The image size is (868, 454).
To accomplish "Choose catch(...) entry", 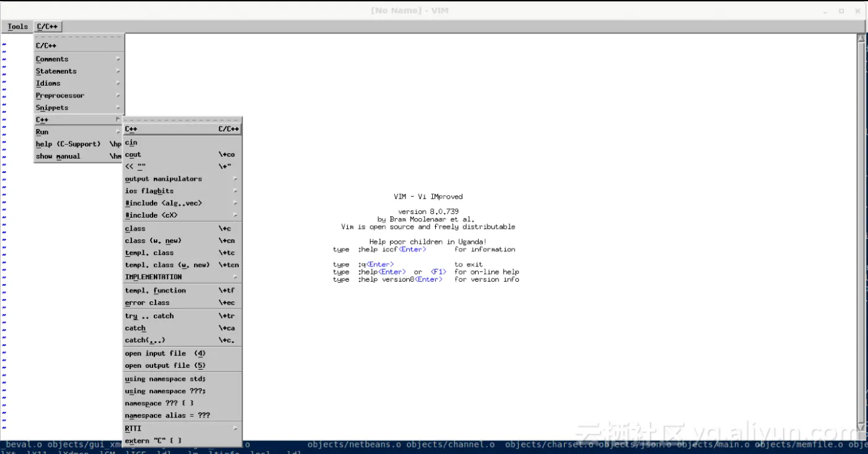I will 183,340.
